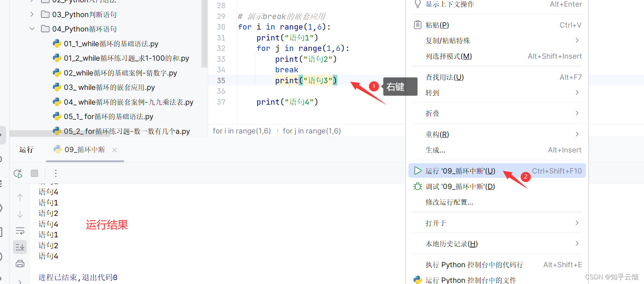
Task: Open the 打开于 submenu
Action: (x=497, y=223)
